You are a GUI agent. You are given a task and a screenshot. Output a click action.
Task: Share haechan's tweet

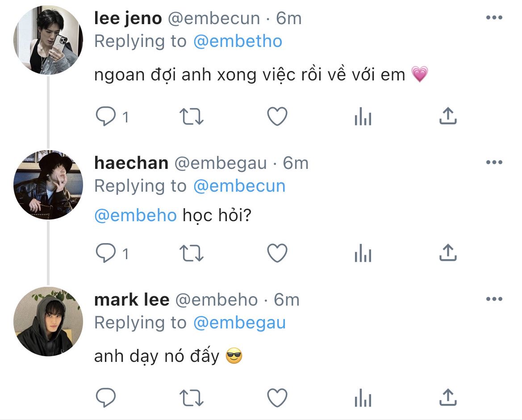click(x=447, y=253)
